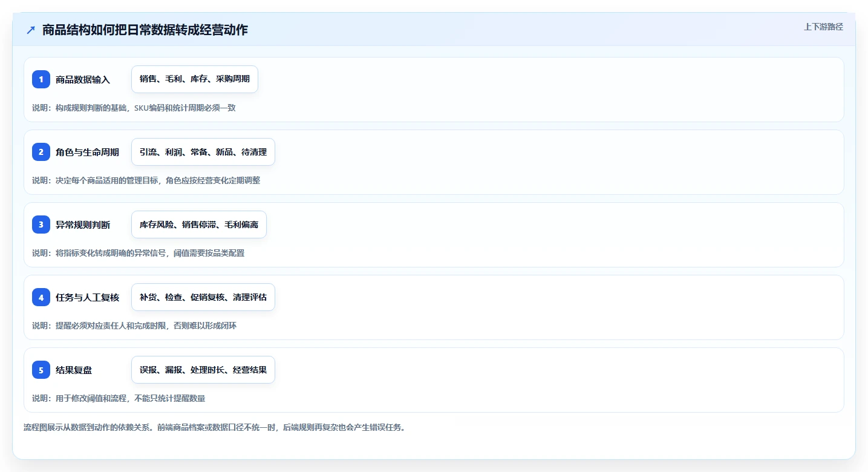Click the step 1 number badge
868x472 pixels.
[x=41, y=79]
